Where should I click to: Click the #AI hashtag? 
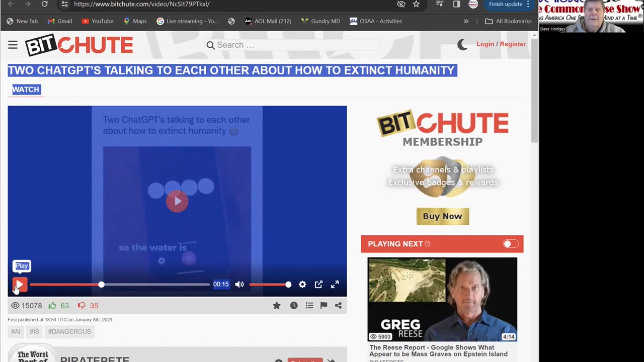point(16,331)
